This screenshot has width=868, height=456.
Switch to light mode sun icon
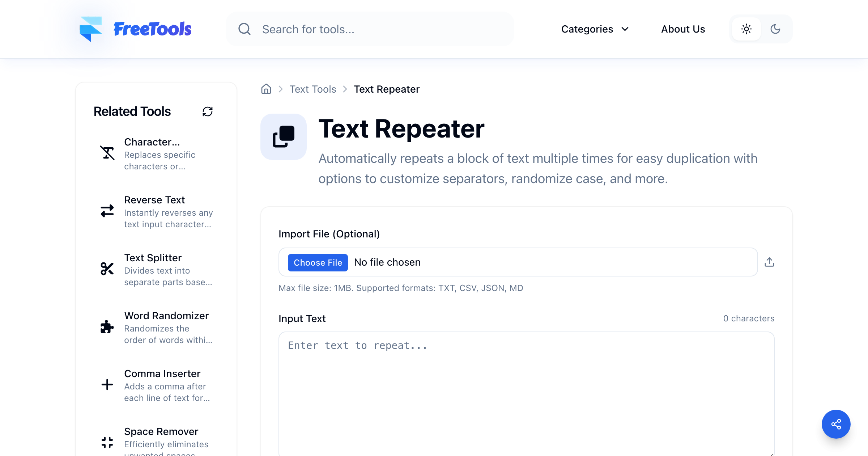click(746, 29)
